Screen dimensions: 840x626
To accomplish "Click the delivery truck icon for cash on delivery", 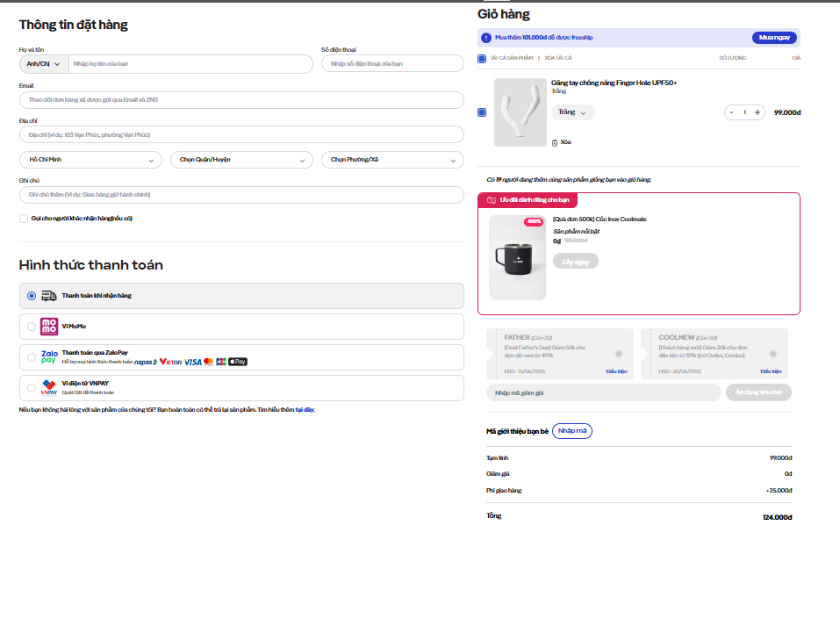I will coord(49,296).
